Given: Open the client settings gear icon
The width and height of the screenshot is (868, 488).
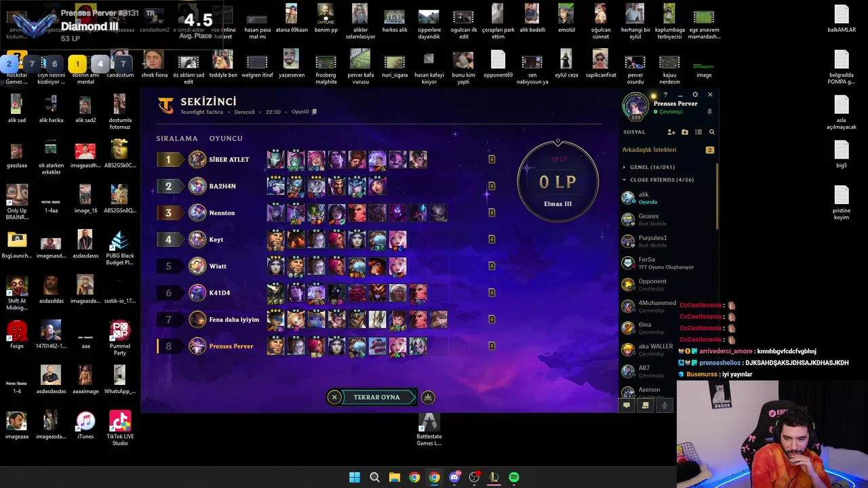Looking at the screenshot, I should tap(695, 95).
